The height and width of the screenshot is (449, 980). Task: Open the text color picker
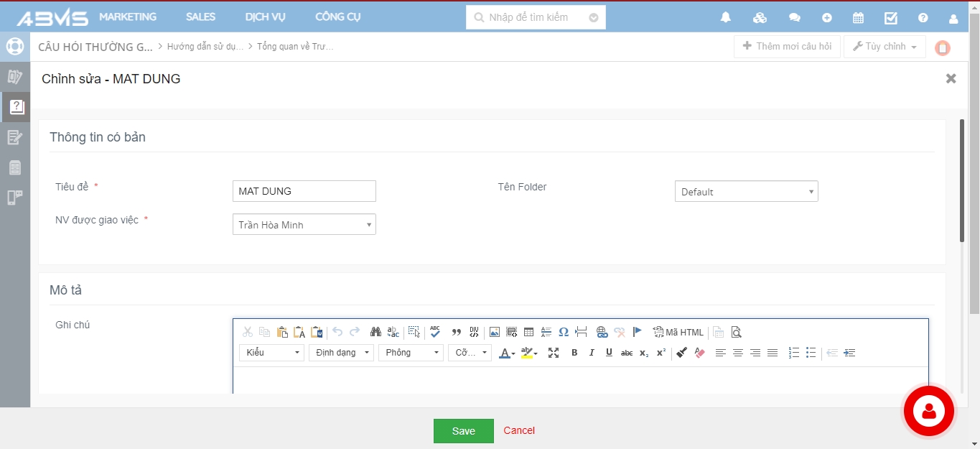(x=507, y=353)
